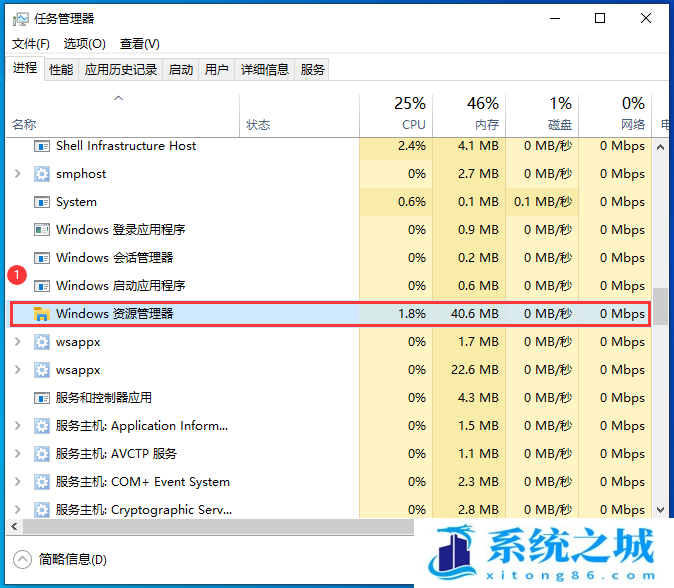This screenshot has width=674, height=588.
Task: Open the 文件(F) menu
Action: [x=31, y=44]
